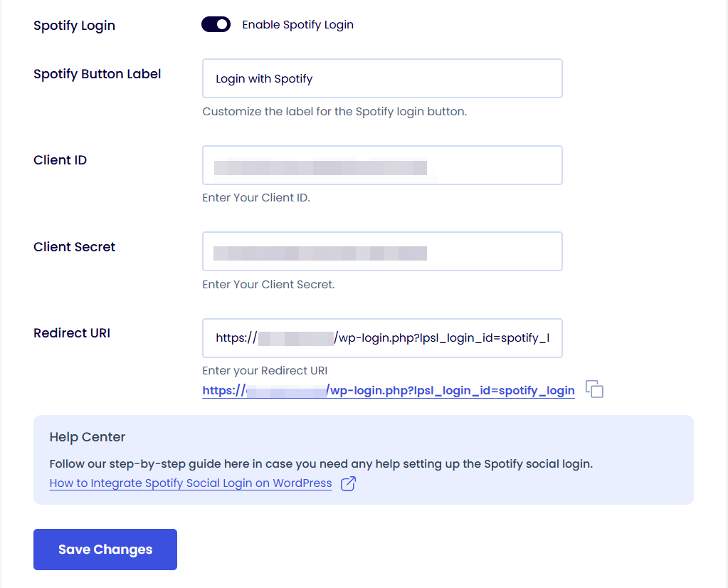Image resolution: width=728 pixels, height=588 pixels.
Task: Click the "Enable Spotify Login" toggle caption
Action: (297, 25)
